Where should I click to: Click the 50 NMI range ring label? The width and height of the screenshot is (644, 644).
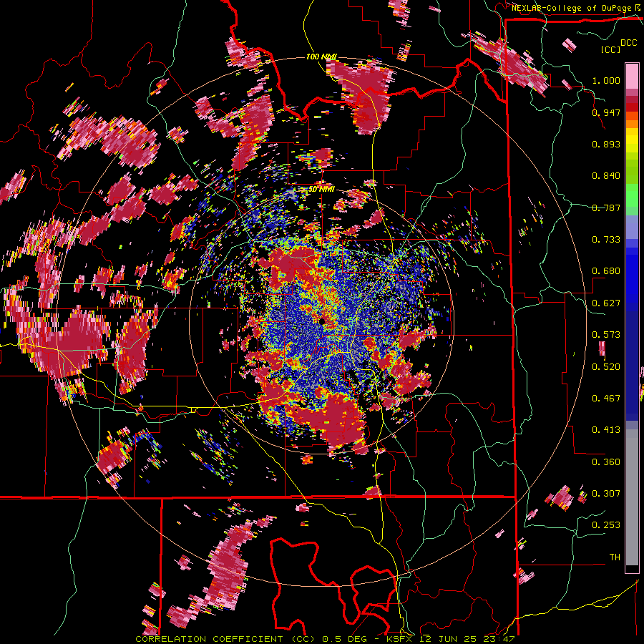[x=321, y=189]
